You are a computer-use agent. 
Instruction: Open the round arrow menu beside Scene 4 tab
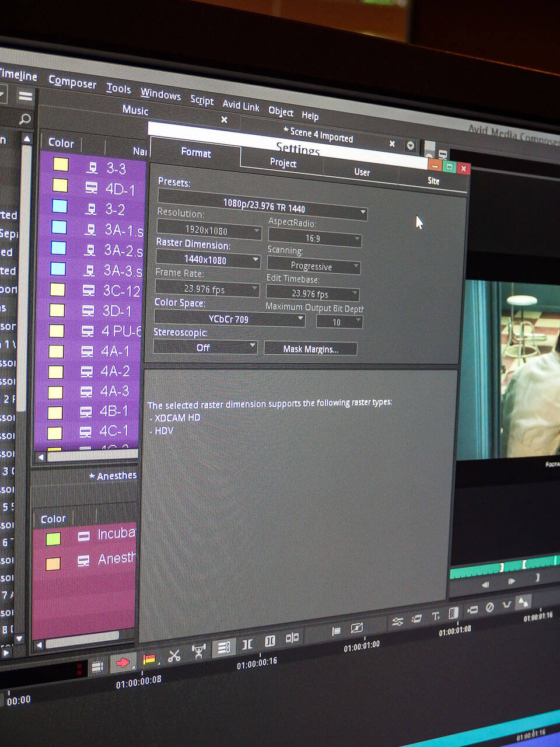411,146
